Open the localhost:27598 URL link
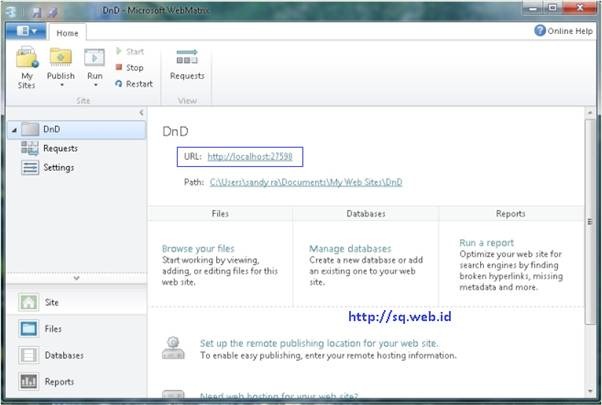The width and height of the screenshot is (602, 405). [250, 157]
